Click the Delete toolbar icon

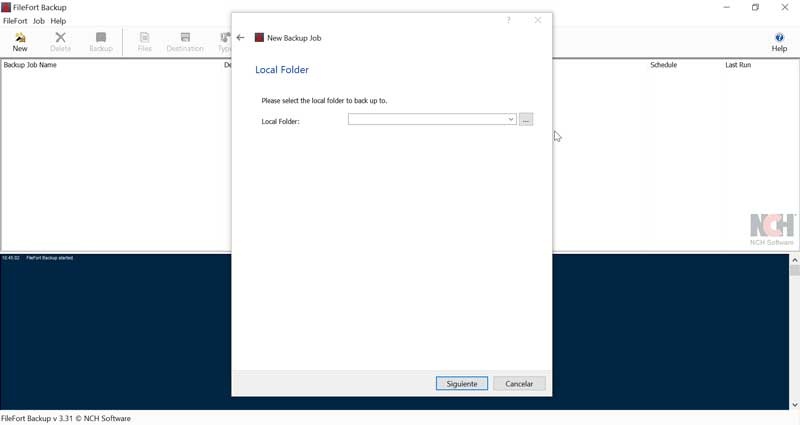(x=60, y=42)
